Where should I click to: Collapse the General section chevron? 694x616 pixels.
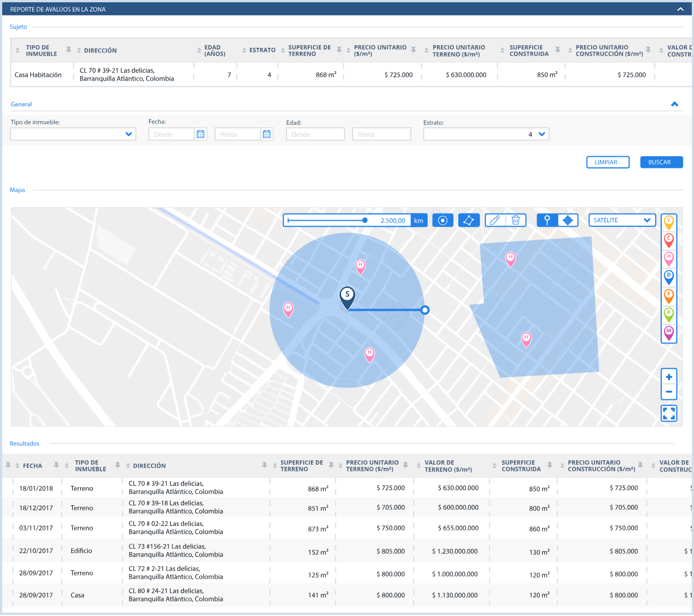(675, 104)
